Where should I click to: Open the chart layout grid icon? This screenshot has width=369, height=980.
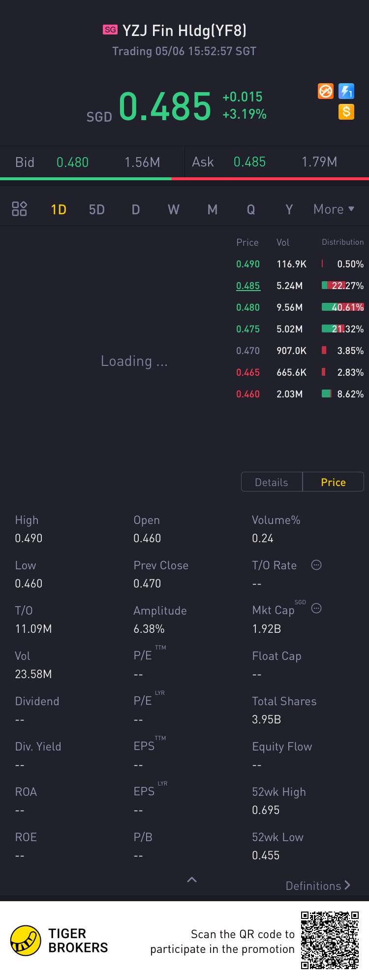click(19, 209)
